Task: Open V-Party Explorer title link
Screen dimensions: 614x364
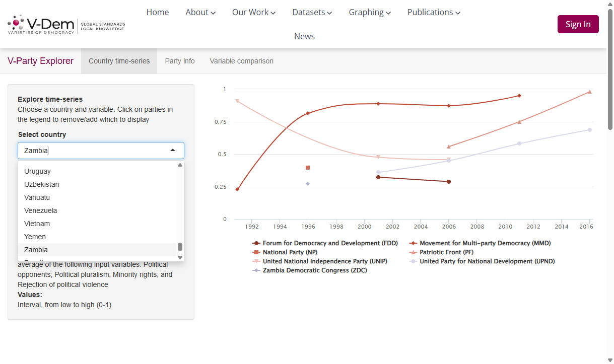Action: 40,61
